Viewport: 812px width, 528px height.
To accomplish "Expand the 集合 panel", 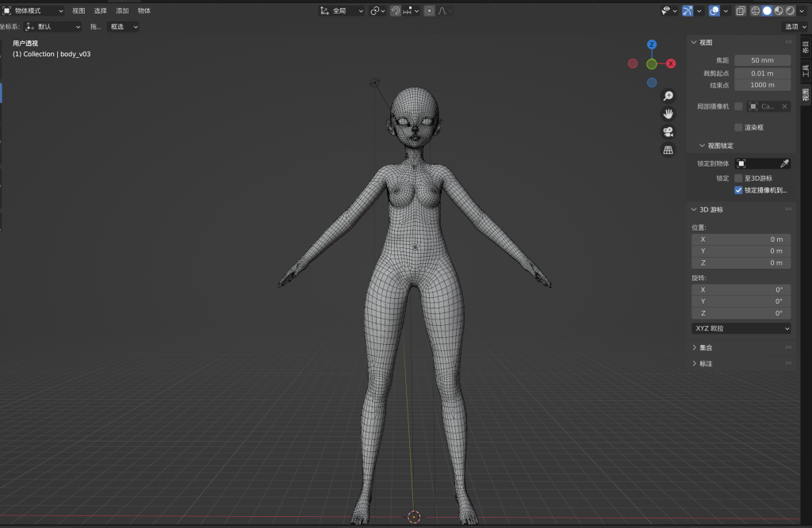I will (x=705, y=347).
